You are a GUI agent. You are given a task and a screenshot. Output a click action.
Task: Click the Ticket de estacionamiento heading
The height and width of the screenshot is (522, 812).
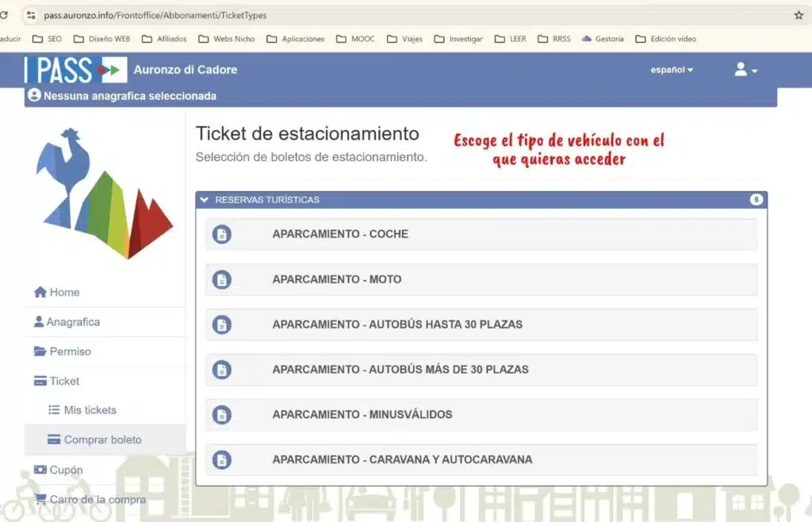307,133
